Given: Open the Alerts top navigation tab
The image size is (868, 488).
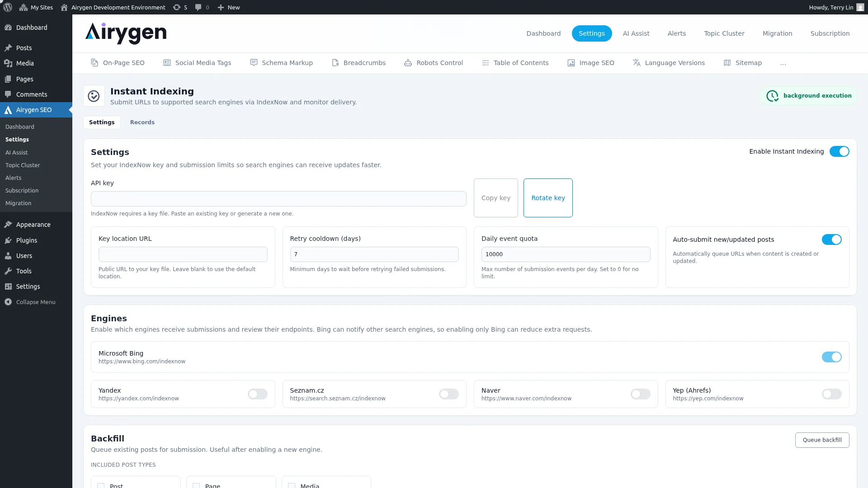Looking at the screenshot, I should click(677, 33).
